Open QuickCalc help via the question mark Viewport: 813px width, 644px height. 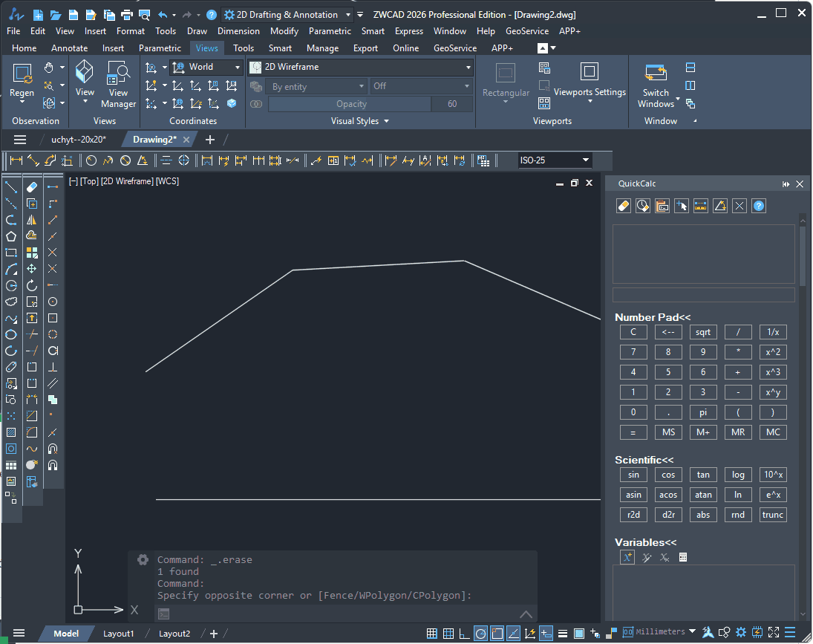[759, 206]
